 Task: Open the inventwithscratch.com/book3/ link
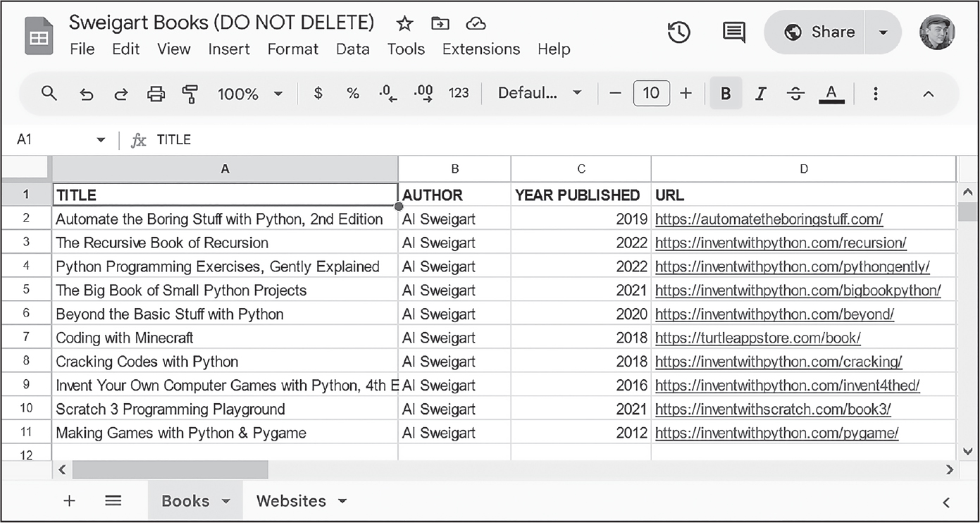click(x=773, y=409)
